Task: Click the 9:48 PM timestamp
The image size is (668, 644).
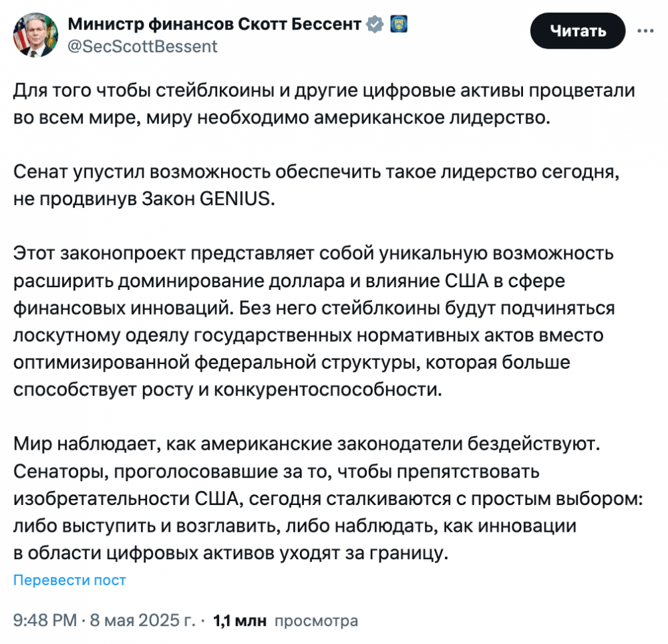Action: point(45,620)
